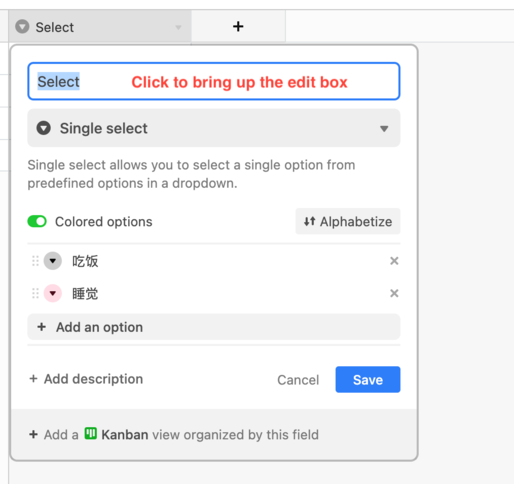Click the field name input containing Select

click(x=214, y=81)
